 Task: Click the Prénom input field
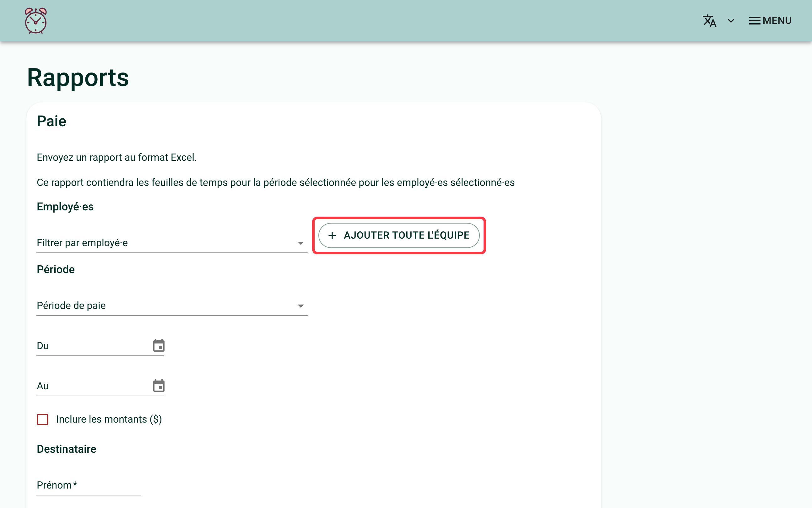pos(89,485)
